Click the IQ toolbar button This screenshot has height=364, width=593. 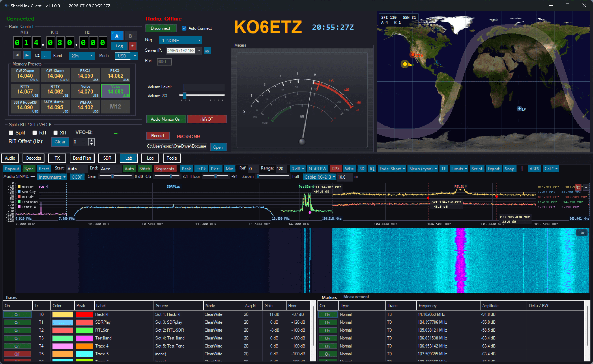[x=372, y=169]
